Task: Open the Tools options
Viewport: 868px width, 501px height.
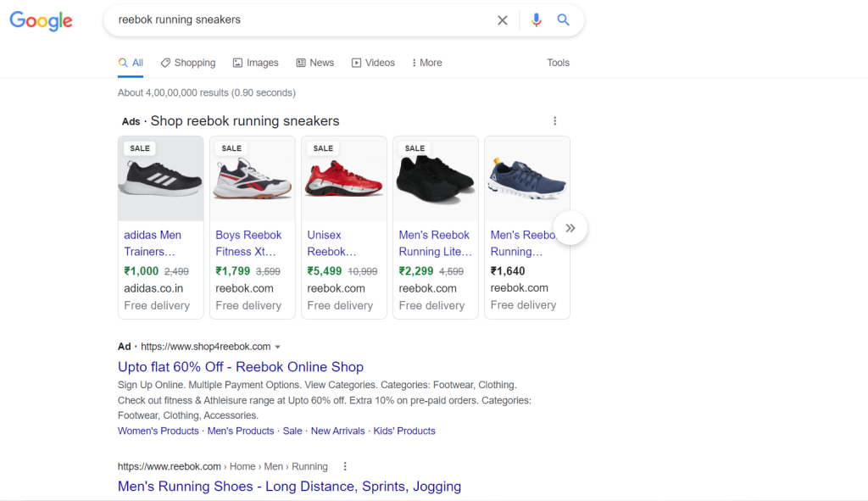Action: click(558, 62)
